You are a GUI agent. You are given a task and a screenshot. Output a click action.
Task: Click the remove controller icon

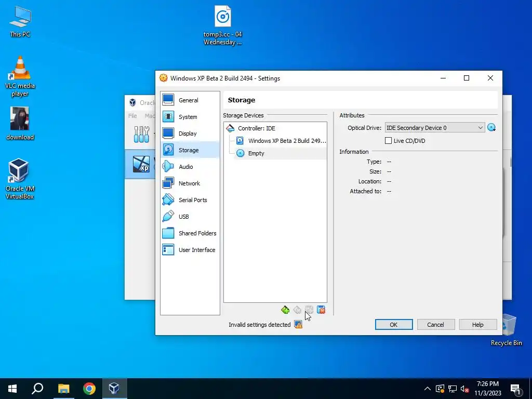coord(297,310)
